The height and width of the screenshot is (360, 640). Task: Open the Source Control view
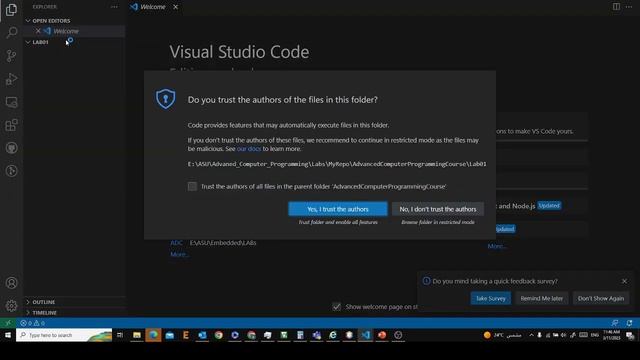[x=11, y=56]
